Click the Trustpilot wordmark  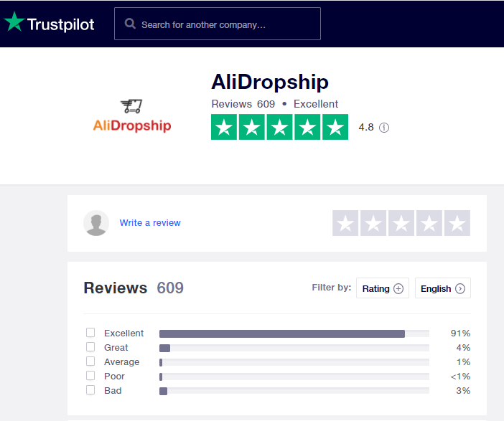[x=60, y=24]
